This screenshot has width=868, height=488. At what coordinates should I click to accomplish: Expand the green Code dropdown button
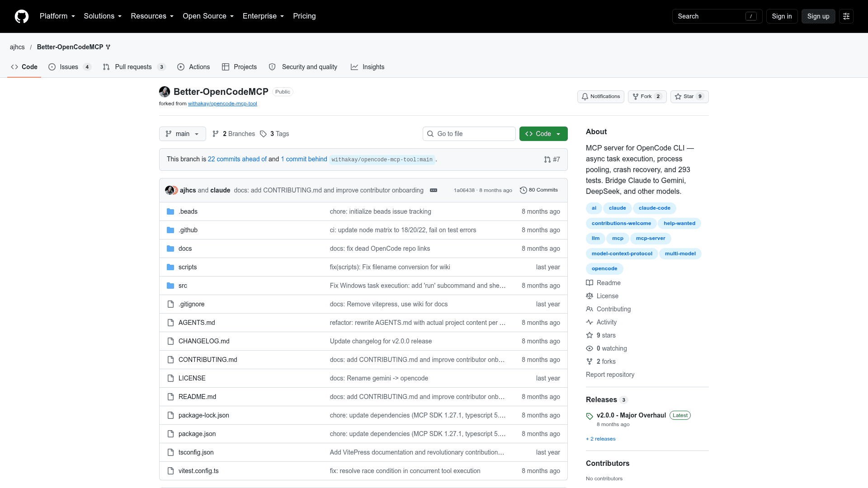(x=543, y=134)
